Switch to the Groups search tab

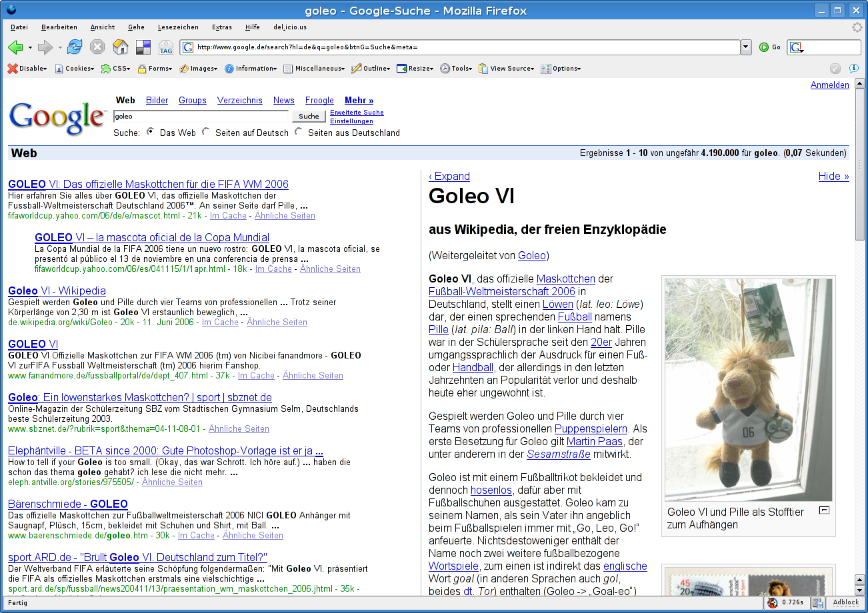[x=193, y=101]
